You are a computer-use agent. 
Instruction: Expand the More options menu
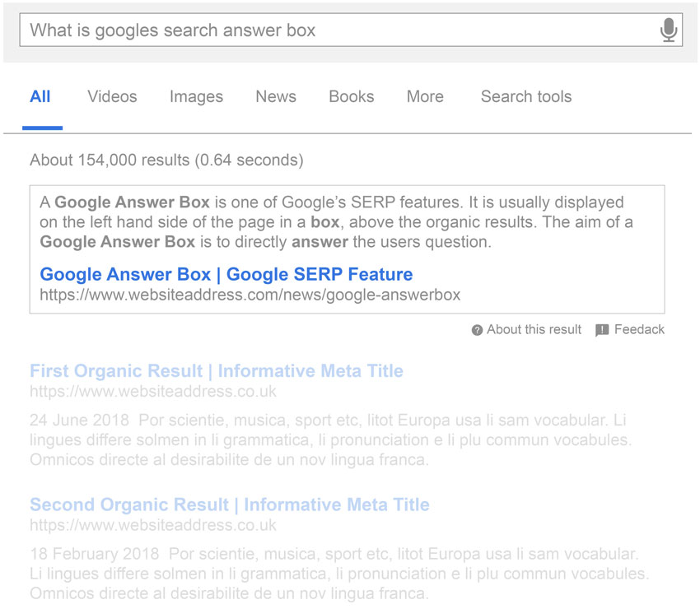[x=424, y=96]
